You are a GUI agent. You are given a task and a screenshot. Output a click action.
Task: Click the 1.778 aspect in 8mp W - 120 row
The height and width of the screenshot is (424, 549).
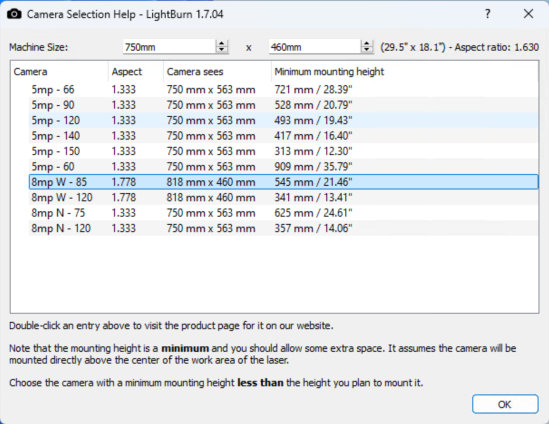click(124, 197)
